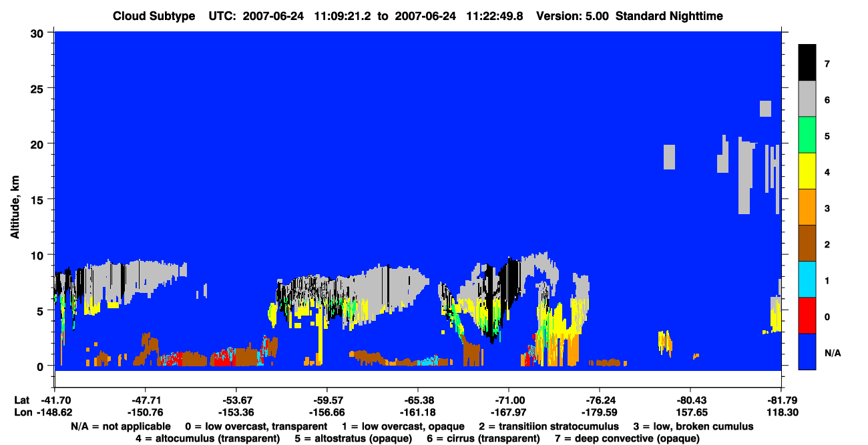Click the longitude value -167.97
The image size is (868, 445).
tap(508, 412)
